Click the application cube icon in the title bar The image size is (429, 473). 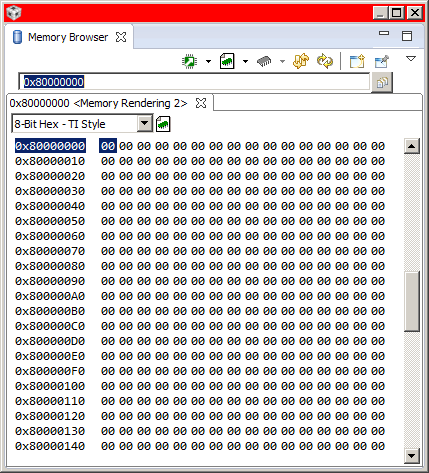click(x=14, y=13)
